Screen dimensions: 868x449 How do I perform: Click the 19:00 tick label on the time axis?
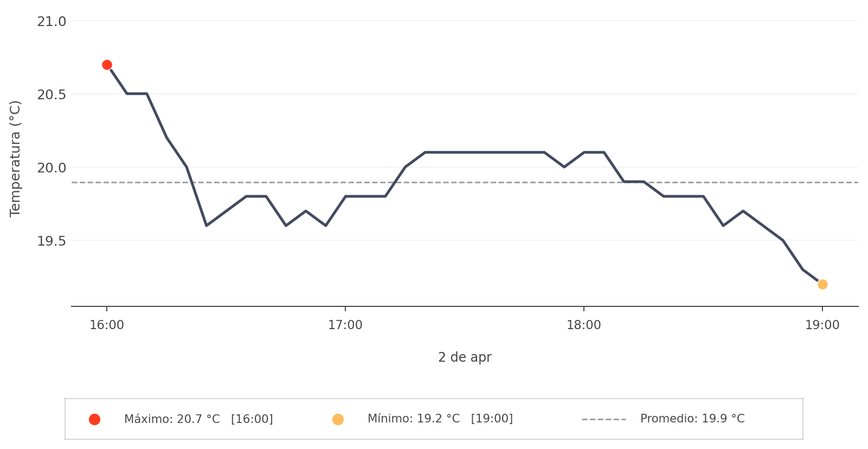[x=822, y=325]
